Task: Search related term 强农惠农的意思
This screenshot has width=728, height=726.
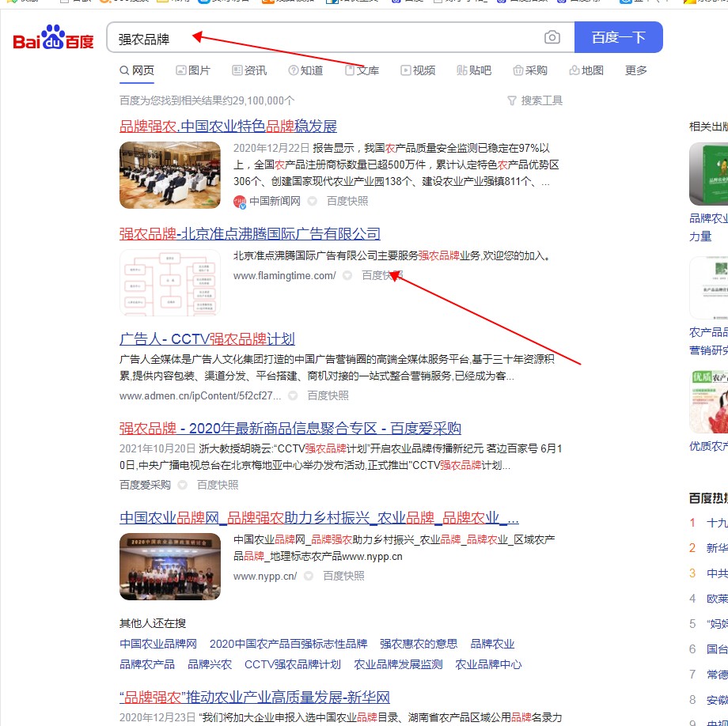Action: coord(419,644)
